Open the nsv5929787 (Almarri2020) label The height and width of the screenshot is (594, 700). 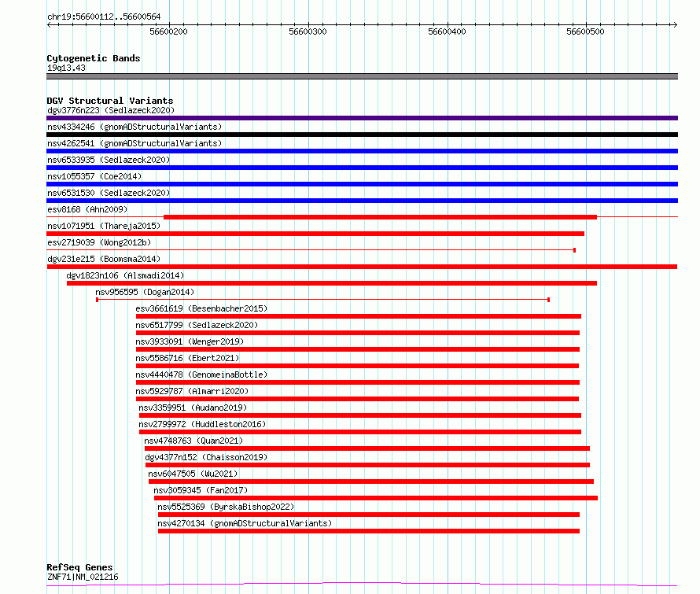192,391
